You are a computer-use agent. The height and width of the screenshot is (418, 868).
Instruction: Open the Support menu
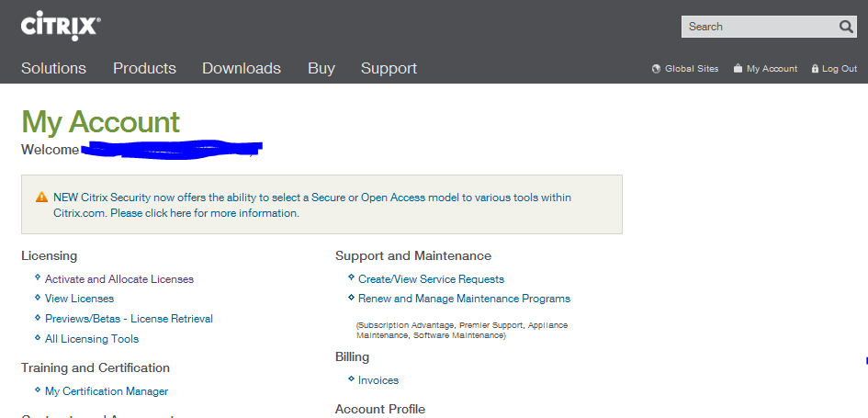tap(389, 69)
